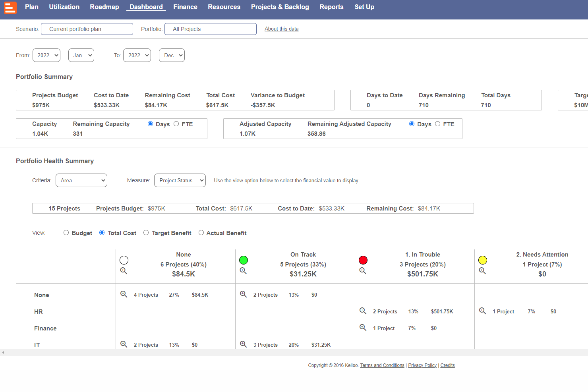Open the Criteria Area dropdown
This screenshot has height=392, width=588.
(81, 180)
